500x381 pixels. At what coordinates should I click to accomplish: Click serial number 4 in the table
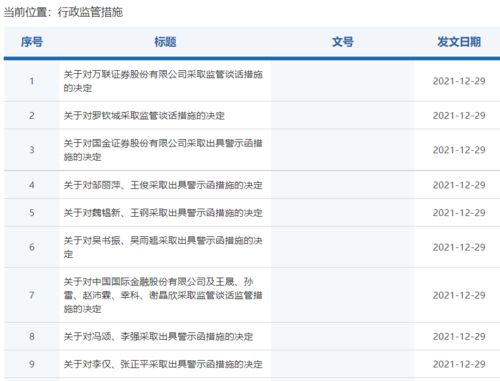click(x=32, y=185)
